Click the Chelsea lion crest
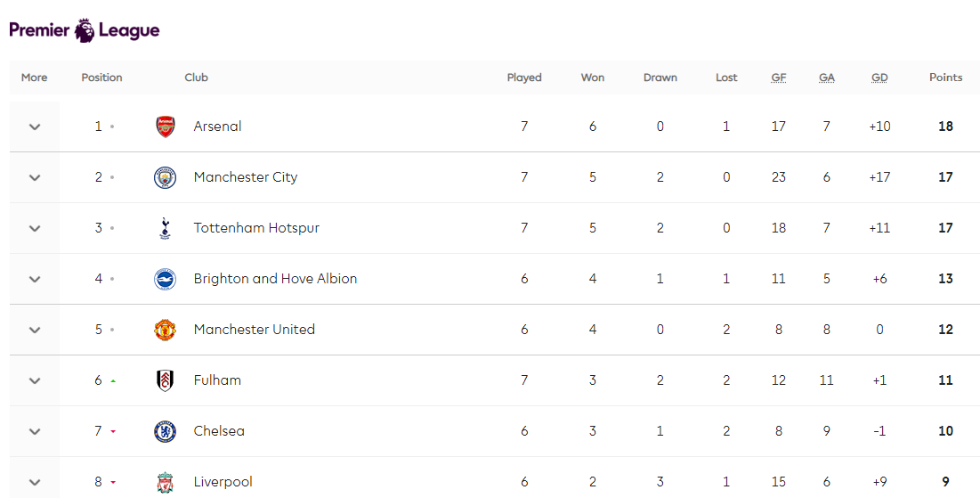Image resolution: width=980 pixels, height=498 pixels. click(166, 431)
